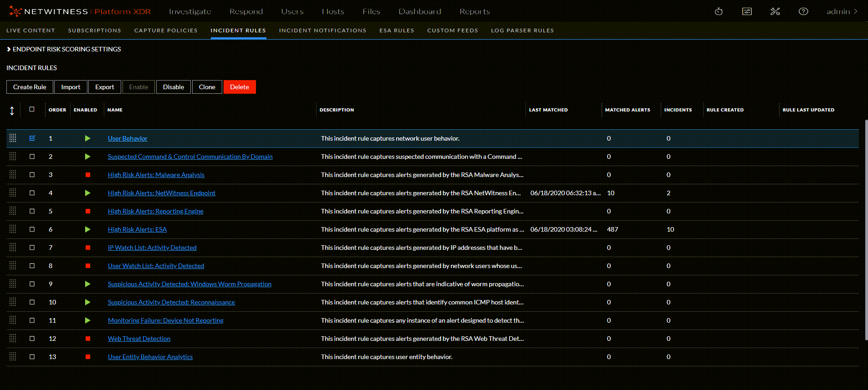Check the IP Watch List rule checkbox

click(32, 247)
